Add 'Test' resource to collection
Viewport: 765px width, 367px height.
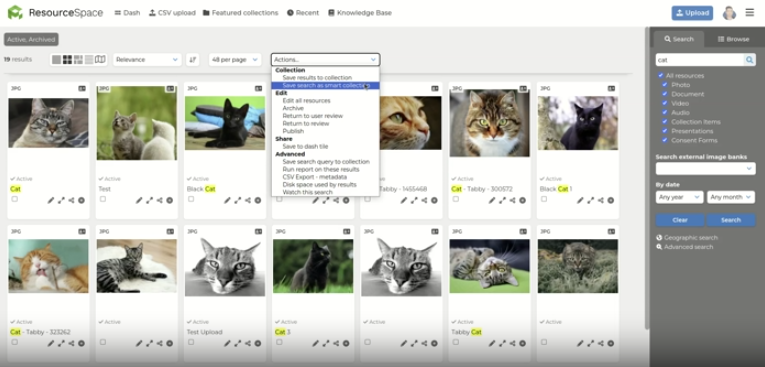[x=169, y=200]
